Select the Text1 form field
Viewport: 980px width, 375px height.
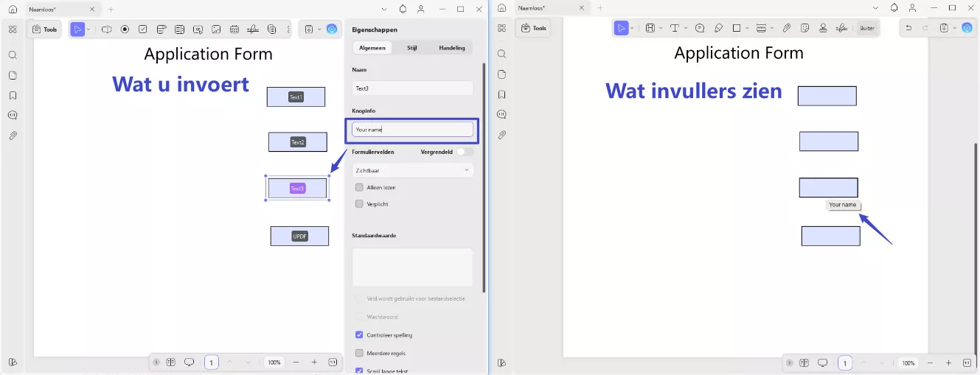(296, 97)
